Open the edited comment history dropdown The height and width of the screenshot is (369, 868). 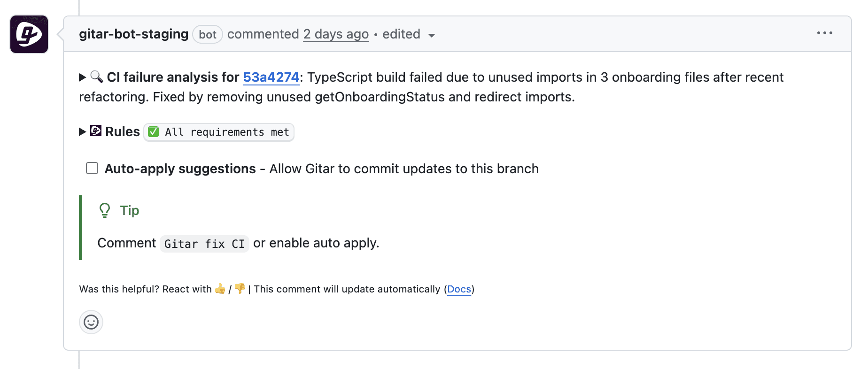[x=432, y=35]
